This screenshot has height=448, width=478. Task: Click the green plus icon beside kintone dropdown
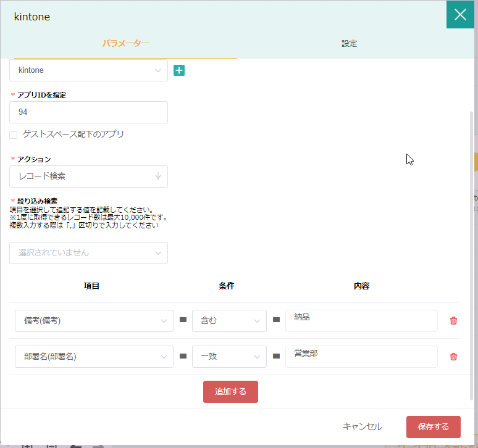(x=179, y=70)
